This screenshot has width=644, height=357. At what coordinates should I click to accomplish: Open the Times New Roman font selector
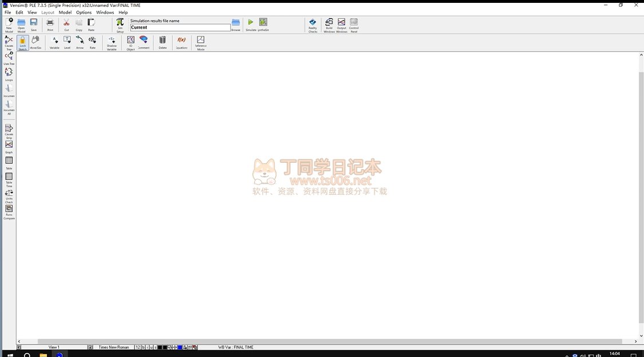(113, 347)
